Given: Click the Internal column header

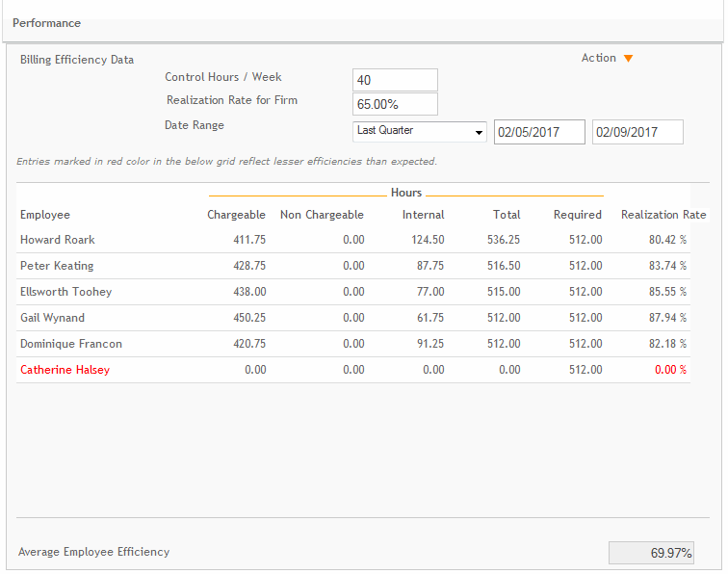Looking at the screenshot, I should click(x=423, y=215).
